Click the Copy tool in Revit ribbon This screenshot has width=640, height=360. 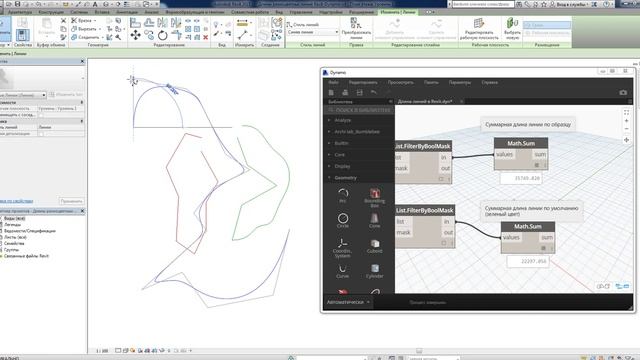pos(149,36)
